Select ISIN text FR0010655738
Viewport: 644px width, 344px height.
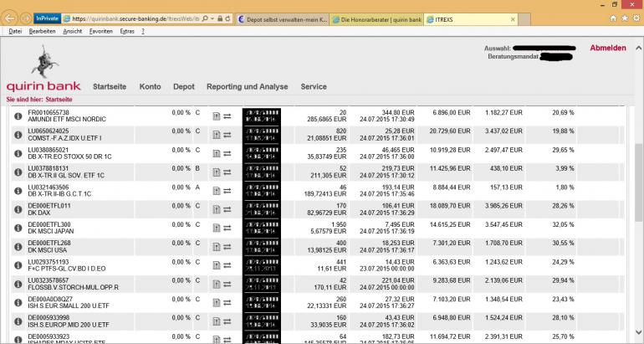(x=49, y=113)
